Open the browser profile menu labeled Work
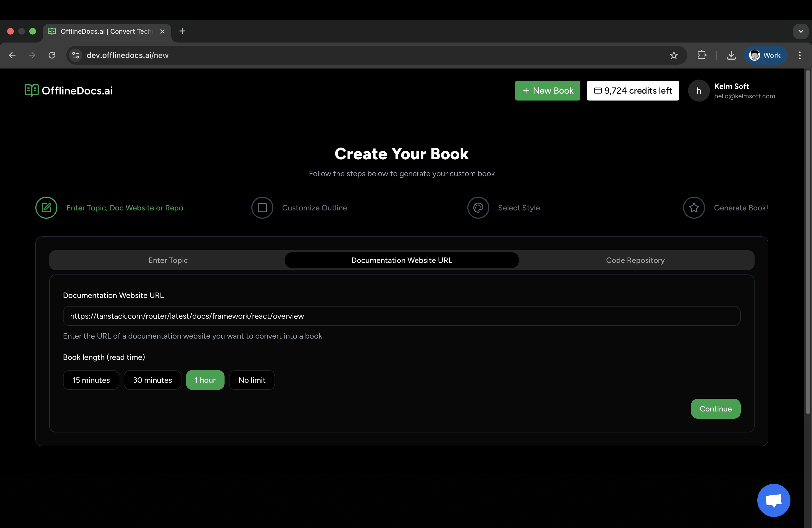This screenshot has width=812, height=528. click(765, 55)
